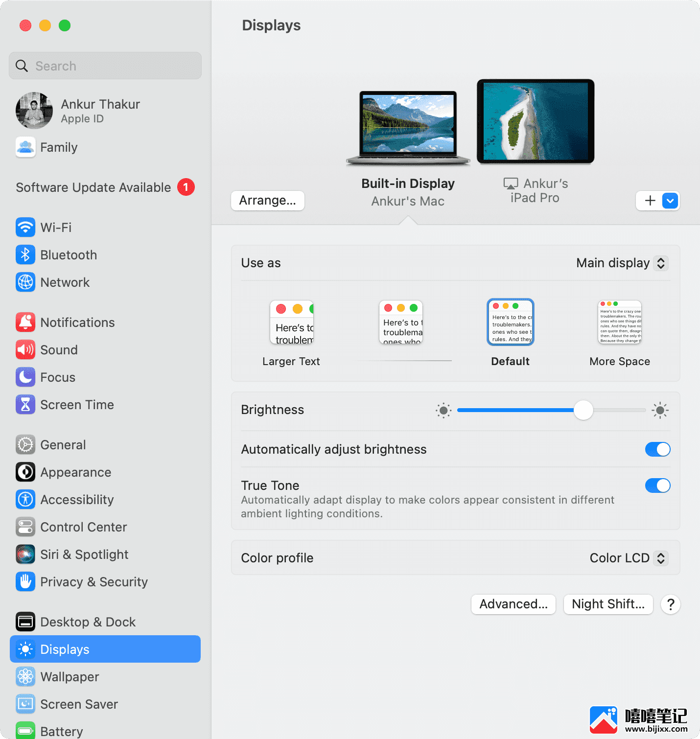Viewport: 700px width, 739px height.
Task: Open Privacy & Security hand icon
Action: (25, 581)
